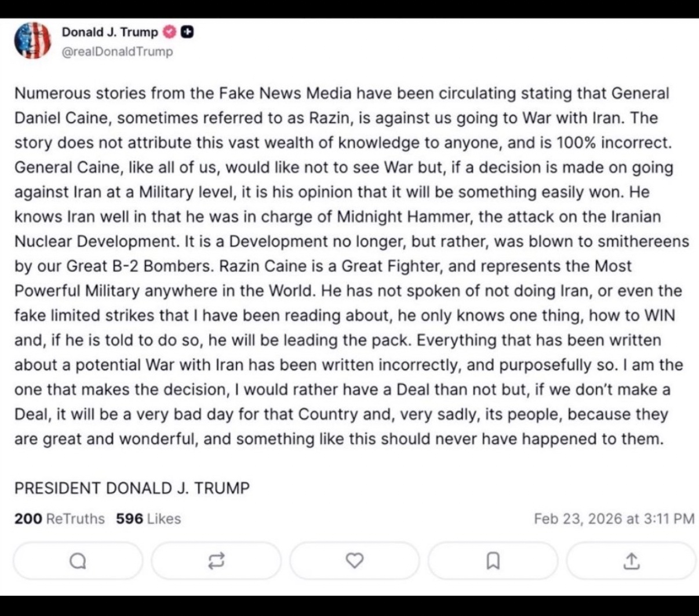The width and height of the screenshot is (699, 616).
Task: Click the "ReTruths" label text
Action: coord(75,519)
